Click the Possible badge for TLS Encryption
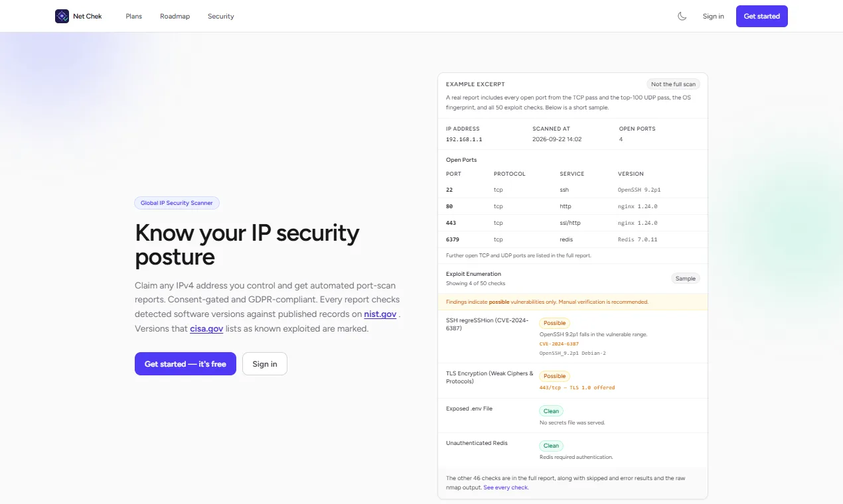The image size is (843, 504). pyautogui.click(x=555, y=376)
